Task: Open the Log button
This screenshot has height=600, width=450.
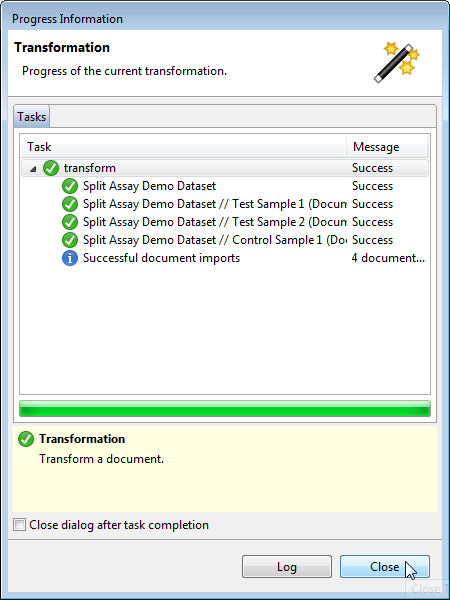Action: tap(287, 567)
